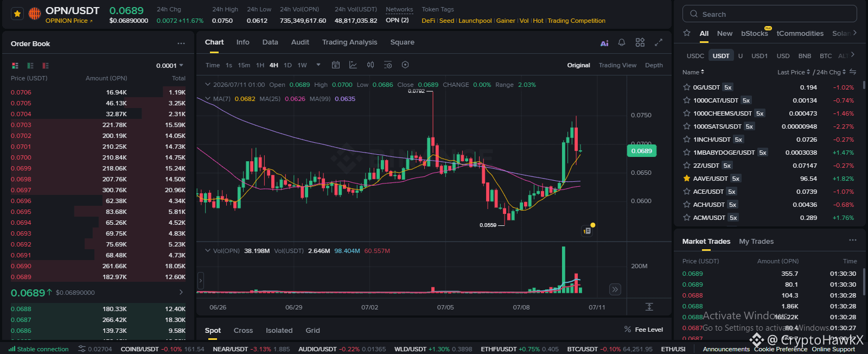Open technical indicators icon
868x354 pixels.
tap(353, 65)
